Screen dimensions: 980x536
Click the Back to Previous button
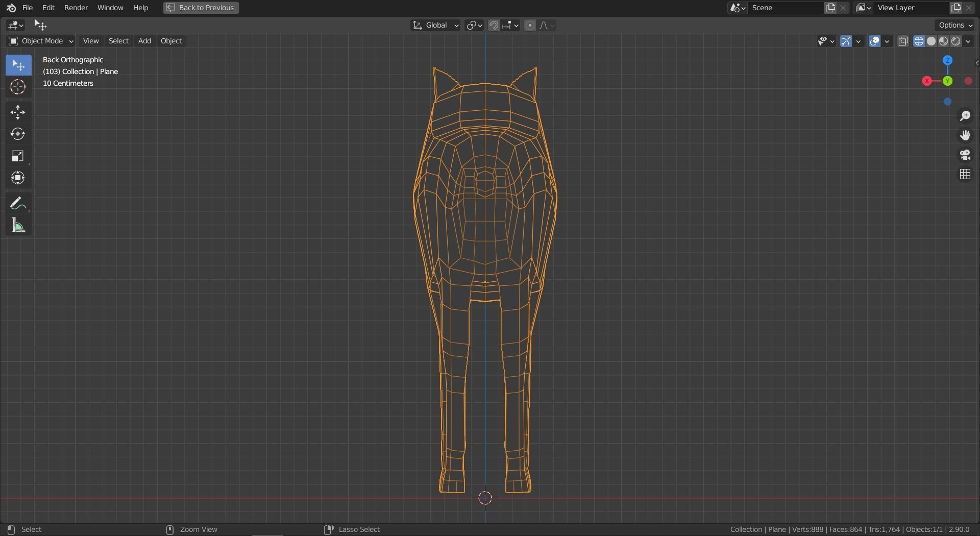tap(201, 8)
